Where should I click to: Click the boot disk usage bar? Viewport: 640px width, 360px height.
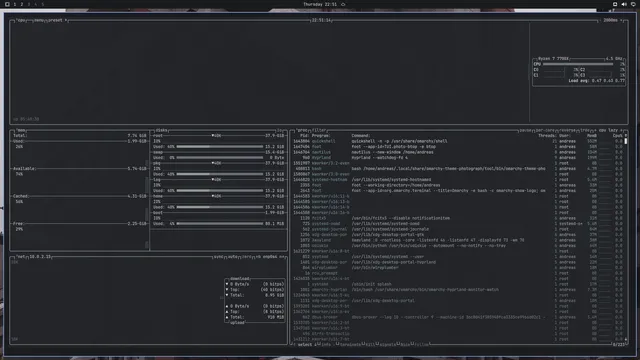[220, 224]
